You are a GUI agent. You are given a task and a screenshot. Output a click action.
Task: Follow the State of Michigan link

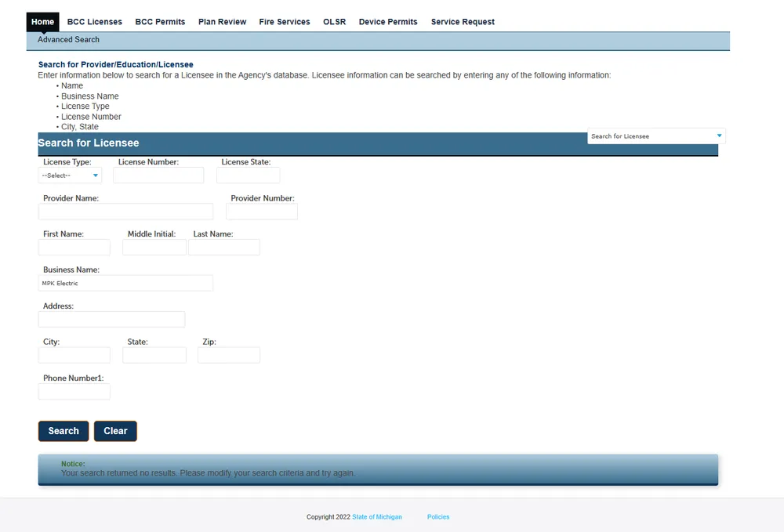pyautogui.click(x=377, y=517)
